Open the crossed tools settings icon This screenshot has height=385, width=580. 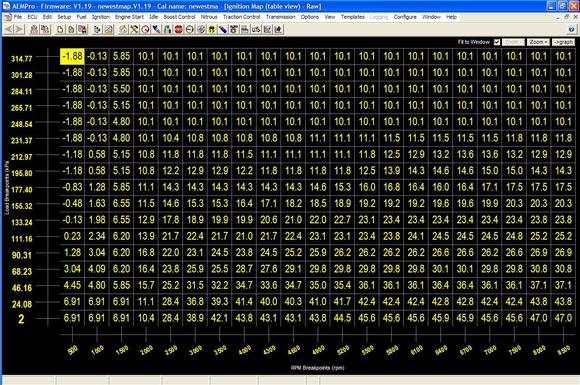134,29
